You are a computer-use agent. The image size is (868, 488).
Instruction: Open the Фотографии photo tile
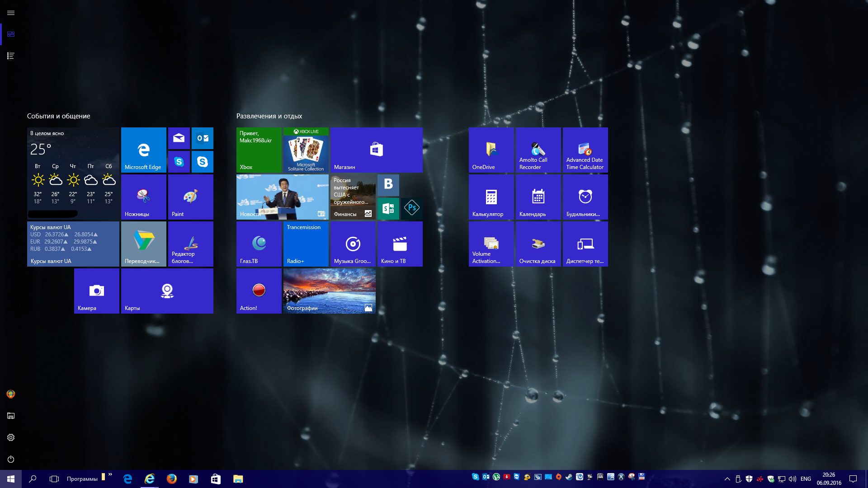click(329, 291)
